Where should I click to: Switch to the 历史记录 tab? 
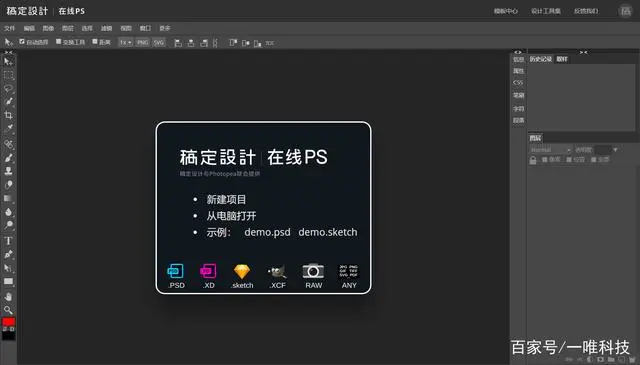coord(541,59)
